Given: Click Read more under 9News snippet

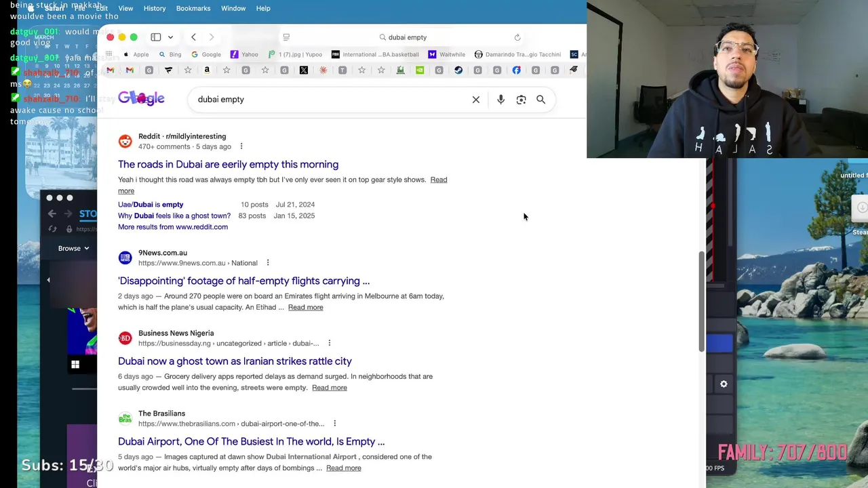Looking at the screenshot, I should (x=305, y=307).
